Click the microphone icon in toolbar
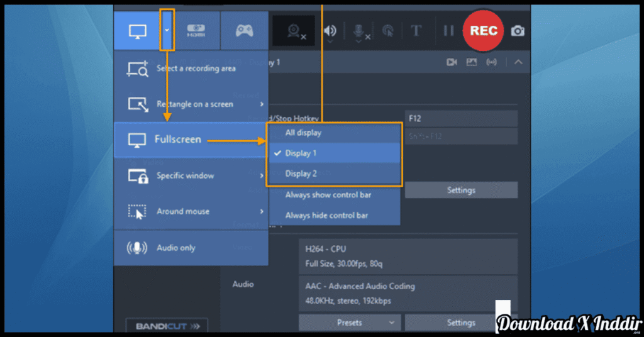 [x=359, y=31]
